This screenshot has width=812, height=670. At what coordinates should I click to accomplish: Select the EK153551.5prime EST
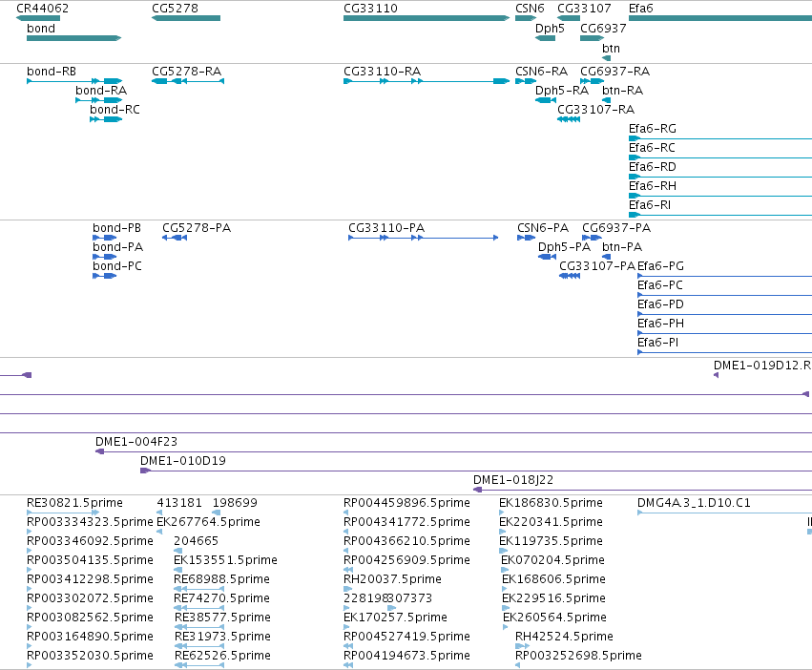tap(177, 570)
